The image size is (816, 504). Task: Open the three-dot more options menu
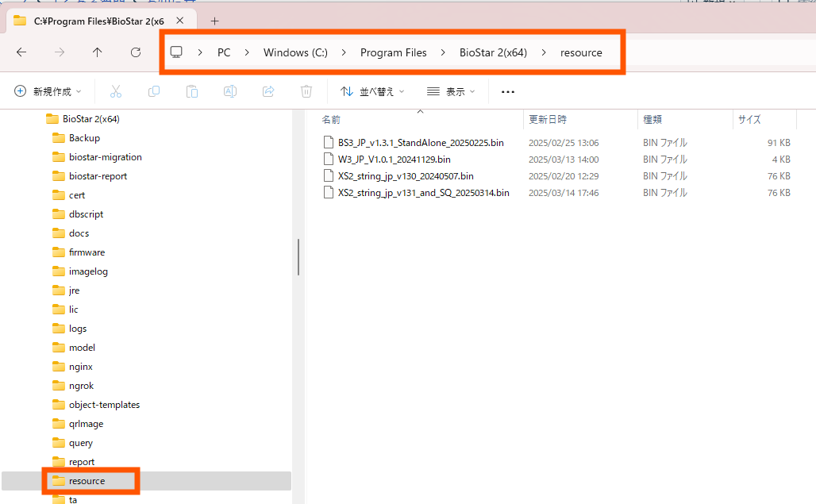coord(508,91)
